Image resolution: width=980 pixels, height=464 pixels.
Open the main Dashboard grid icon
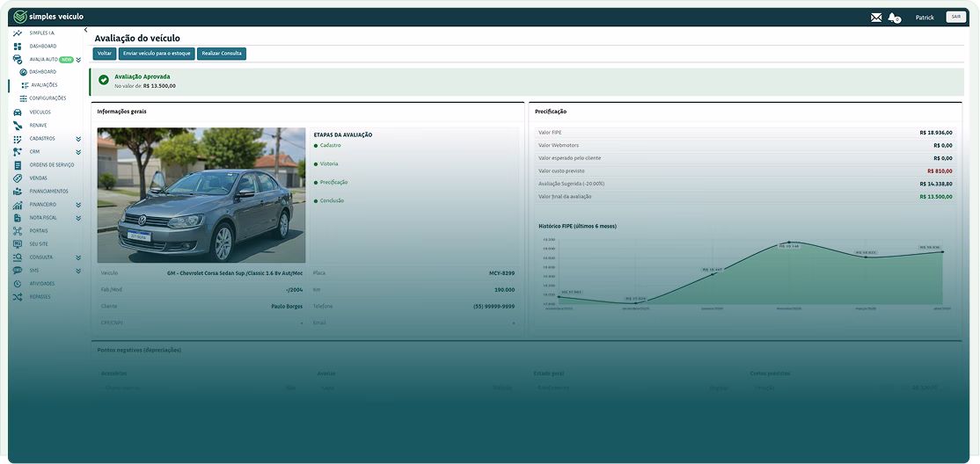[18, 47]
